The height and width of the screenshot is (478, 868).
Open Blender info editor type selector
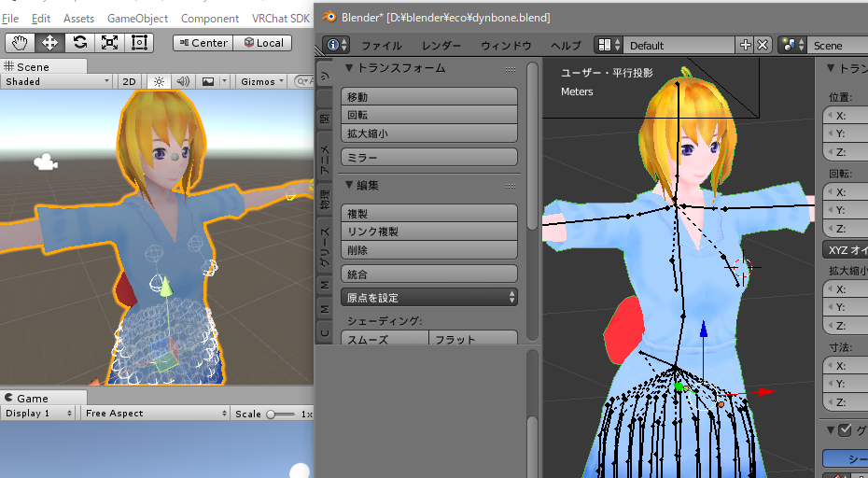tap(337, 45)
